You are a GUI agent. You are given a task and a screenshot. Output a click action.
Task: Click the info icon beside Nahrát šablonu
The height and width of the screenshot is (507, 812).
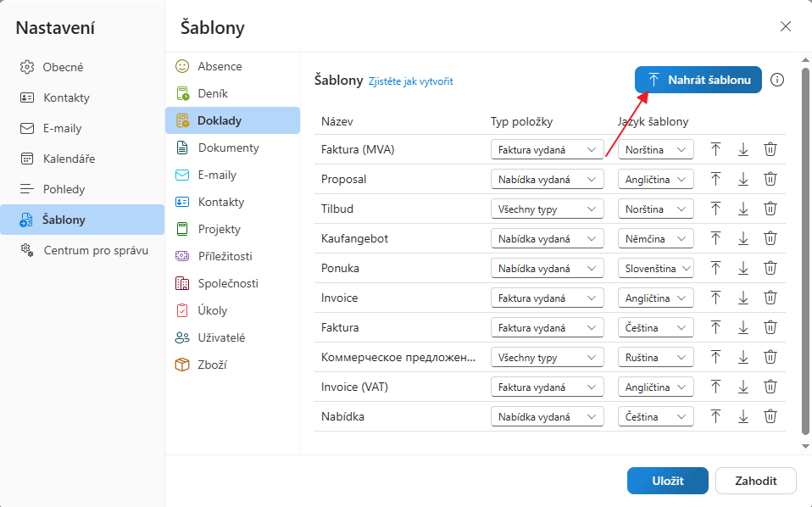[777, 80]
